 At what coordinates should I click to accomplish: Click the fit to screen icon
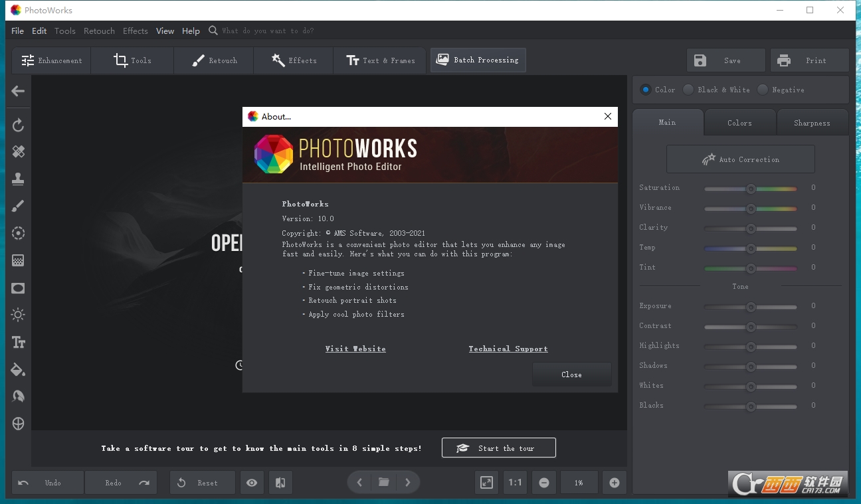[487, 483]
